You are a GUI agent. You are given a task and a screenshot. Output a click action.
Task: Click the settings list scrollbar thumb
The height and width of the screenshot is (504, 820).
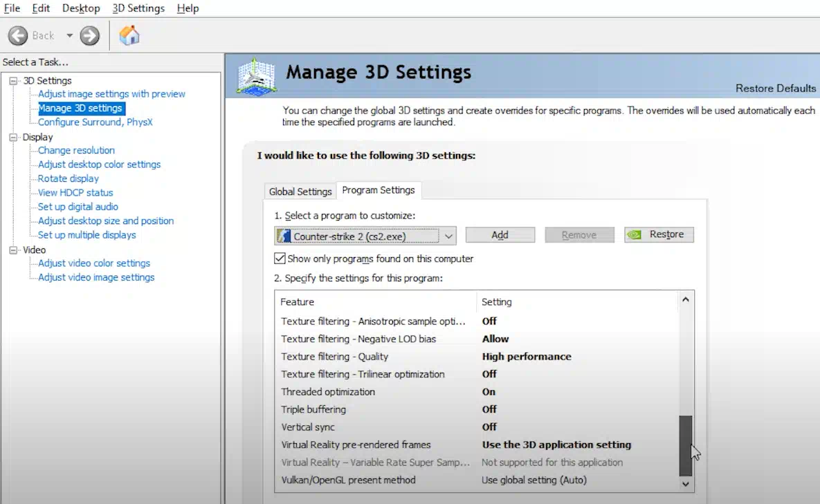pyautogui.click(x=685, y=445)
